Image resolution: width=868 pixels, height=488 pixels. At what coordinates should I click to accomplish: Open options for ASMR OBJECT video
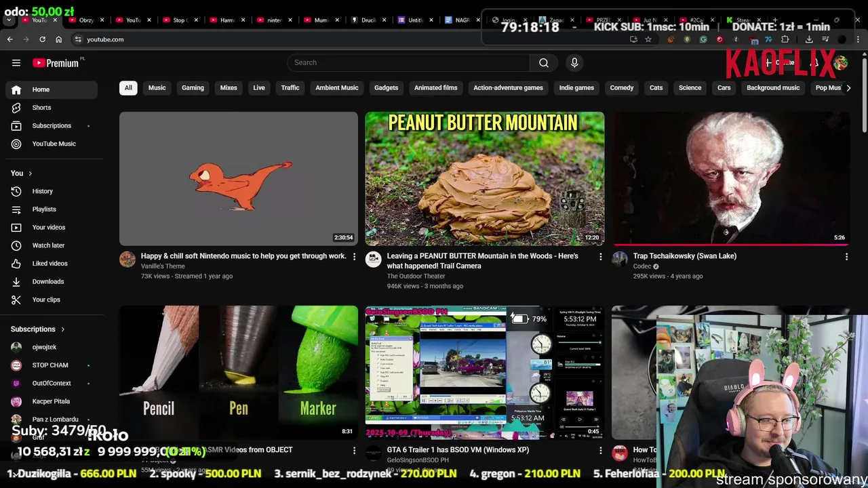[354, 450]
